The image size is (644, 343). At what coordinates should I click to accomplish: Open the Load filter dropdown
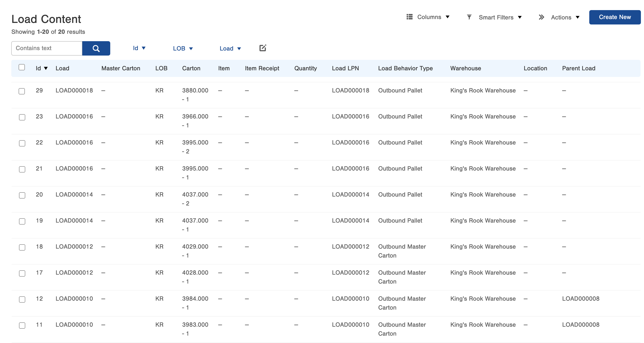(x=230, y=48)
